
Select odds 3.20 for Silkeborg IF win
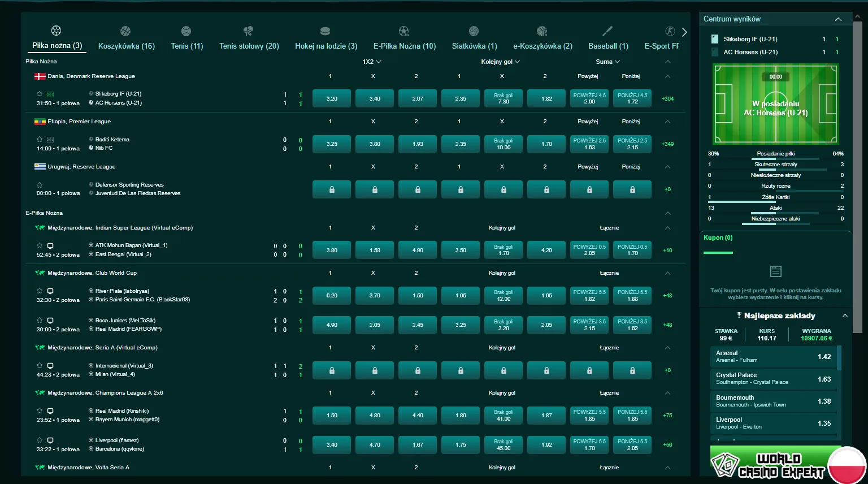[332, 98]
